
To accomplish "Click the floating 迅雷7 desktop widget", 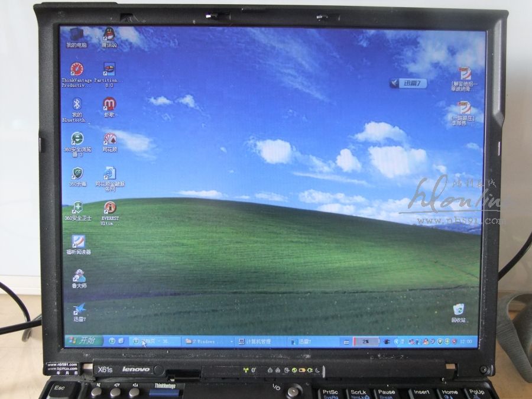I will click(408, 83).
